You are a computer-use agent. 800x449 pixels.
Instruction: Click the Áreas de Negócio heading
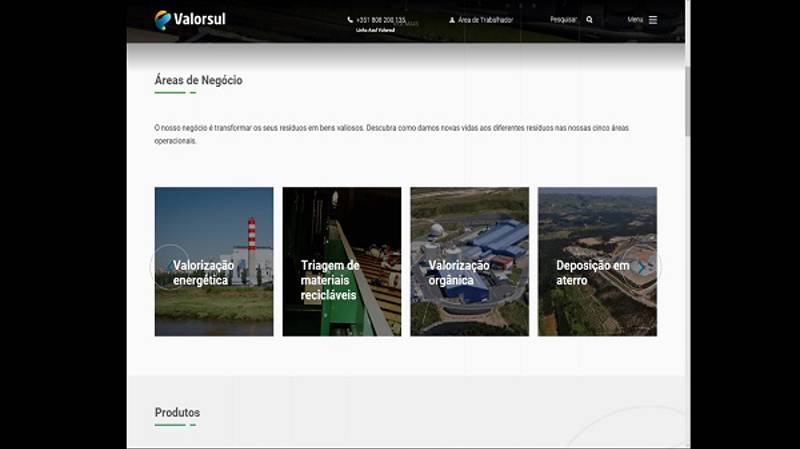pos(198,80)
